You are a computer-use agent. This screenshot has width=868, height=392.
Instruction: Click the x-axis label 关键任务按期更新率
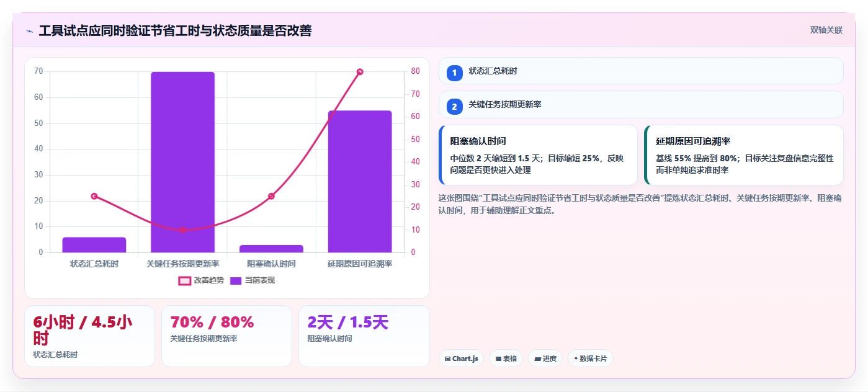pyautogui.click(x=182, y=264)
